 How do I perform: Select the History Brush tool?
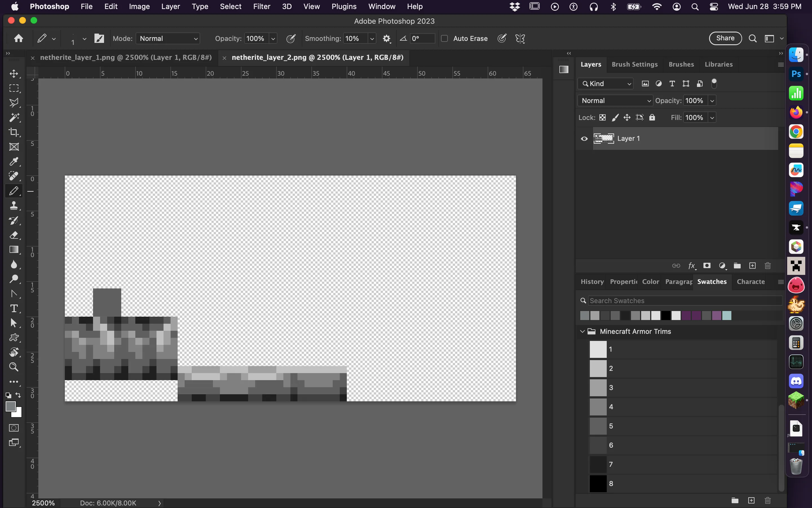[x=14, y=220]
